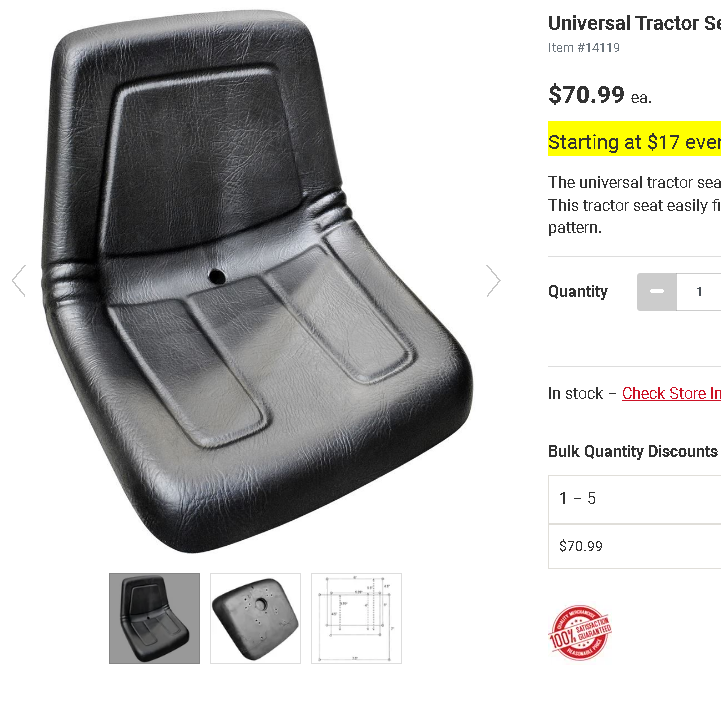Click the Universal Tractor Seat product title
This screenshot has width=721, height=703.
[635, 23]
